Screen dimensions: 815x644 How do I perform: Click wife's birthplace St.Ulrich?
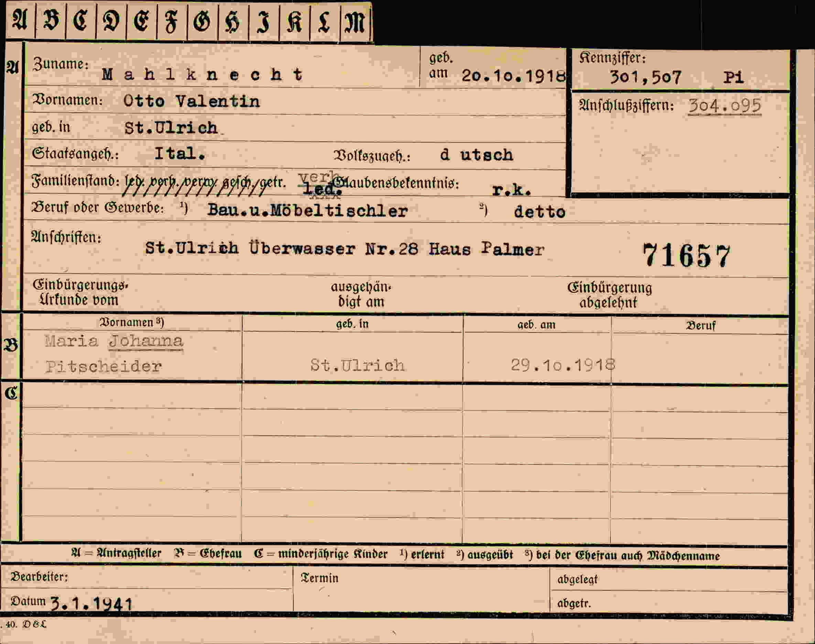tap(358, 365)
